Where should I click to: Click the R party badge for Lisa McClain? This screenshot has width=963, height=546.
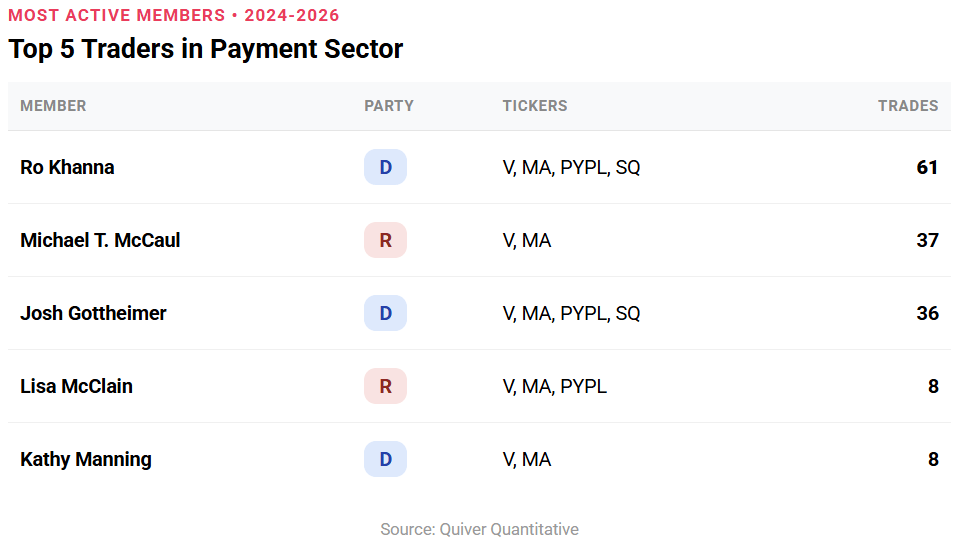pos(385,386)
